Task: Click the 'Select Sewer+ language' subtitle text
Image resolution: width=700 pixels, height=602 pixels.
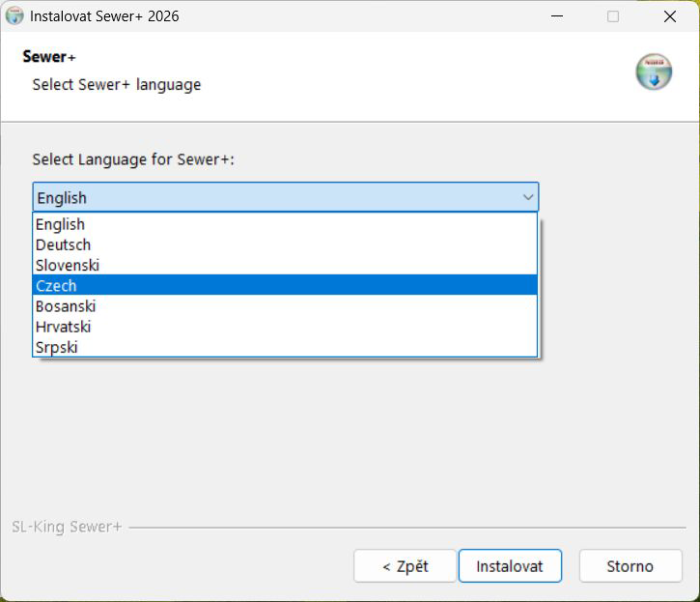Action: [x=117, y=84]
